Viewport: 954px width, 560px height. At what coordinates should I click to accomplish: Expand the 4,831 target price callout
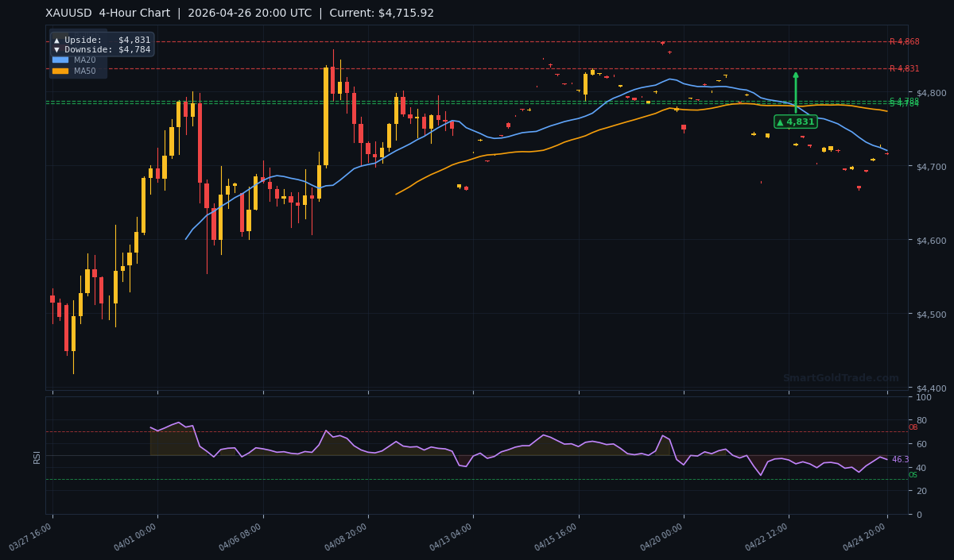click(x=794, y=122)
